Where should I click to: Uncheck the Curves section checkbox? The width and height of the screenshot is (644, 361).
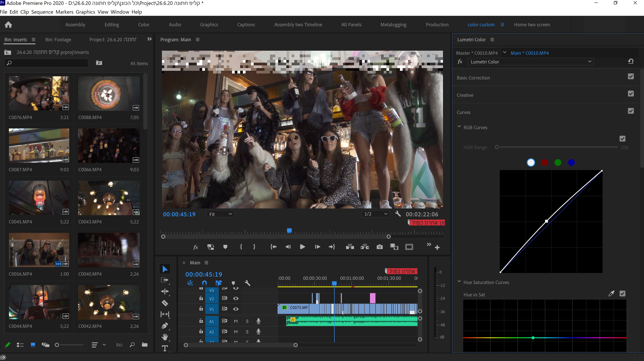(631, 111)
